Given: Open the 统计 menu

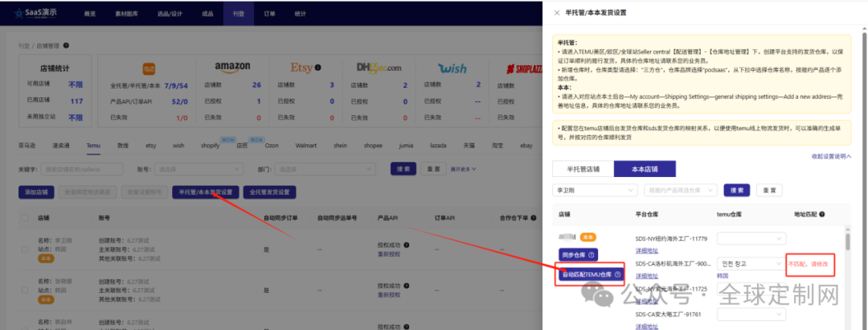Looking at the screenshot, I should [x=301, y=13].
